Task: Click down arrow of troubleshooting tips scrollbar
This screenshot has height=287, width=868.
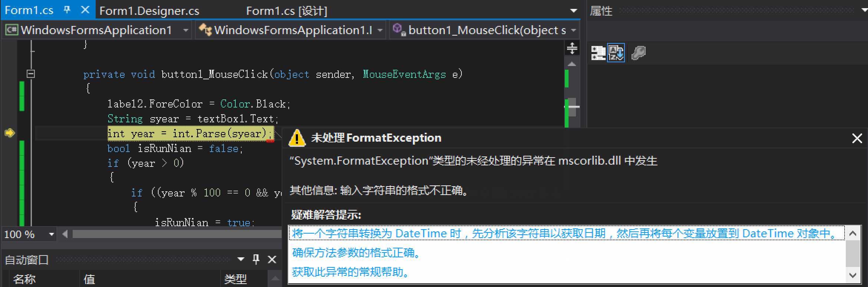Action: click(853, 275)
